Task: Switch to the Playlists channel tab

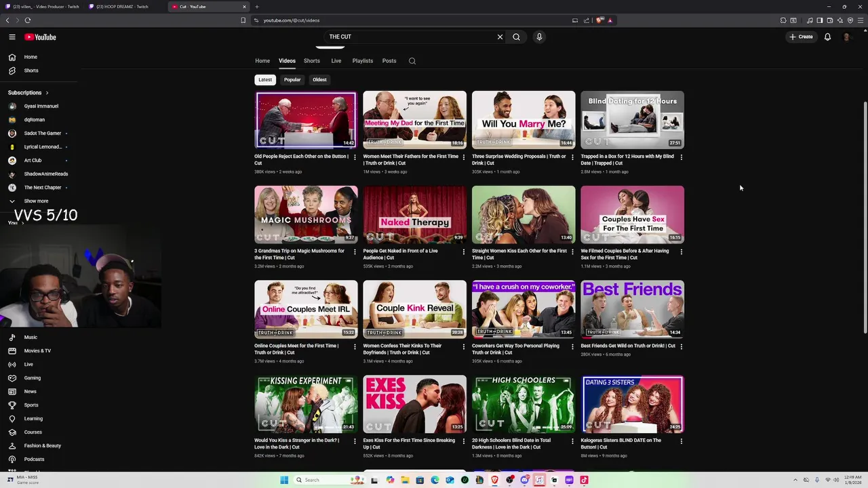Action: click(x=363, y=61)
